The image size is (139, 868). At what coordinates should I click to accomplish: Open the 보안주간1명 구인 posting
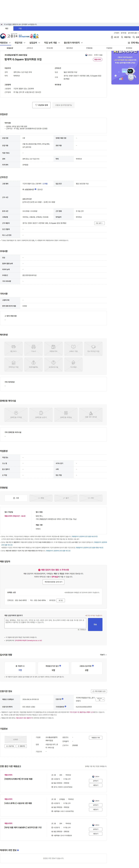pyautogui.click(x=23, y=828)
